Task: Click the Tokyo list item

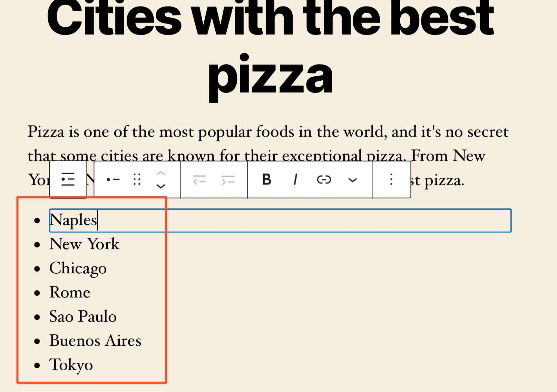Action: pyautogui.click(x=71, y=364)
